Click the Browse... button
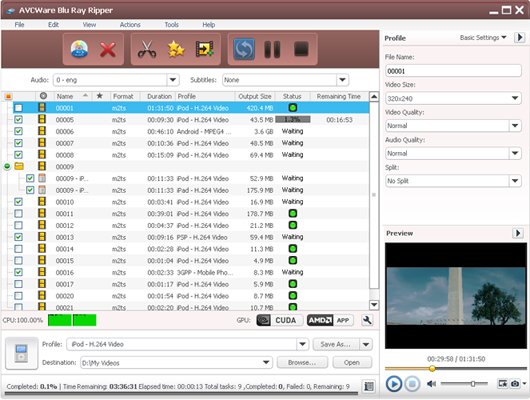The image size is (530, 400). coord(302,362)
